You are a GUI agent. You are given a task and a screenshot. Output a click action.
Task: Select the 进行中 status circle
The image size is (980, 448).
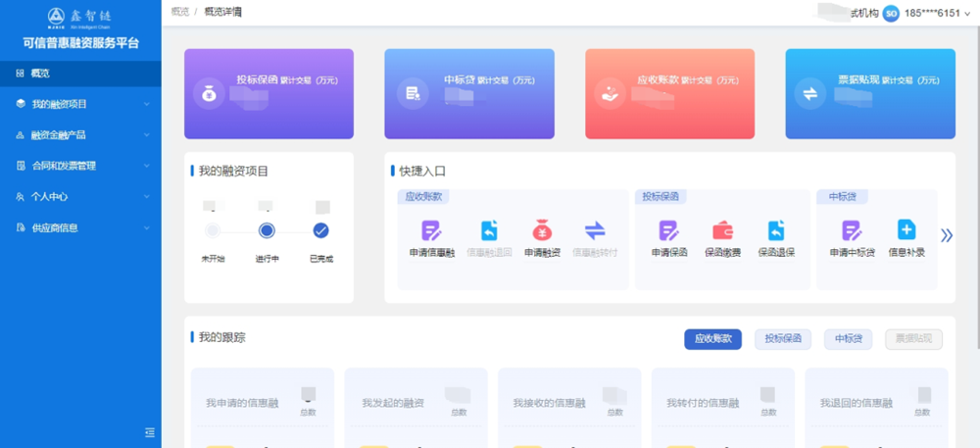click(267, 231)
